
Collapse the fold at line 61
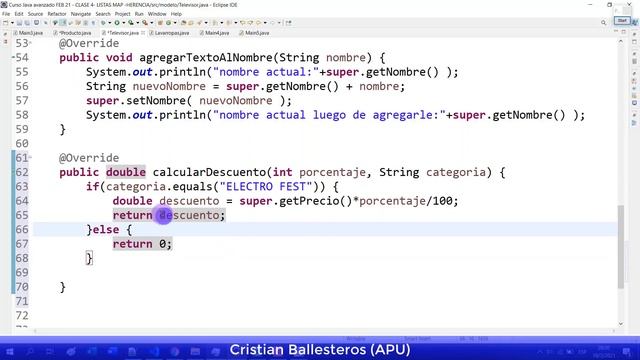(x=31, y=158)
